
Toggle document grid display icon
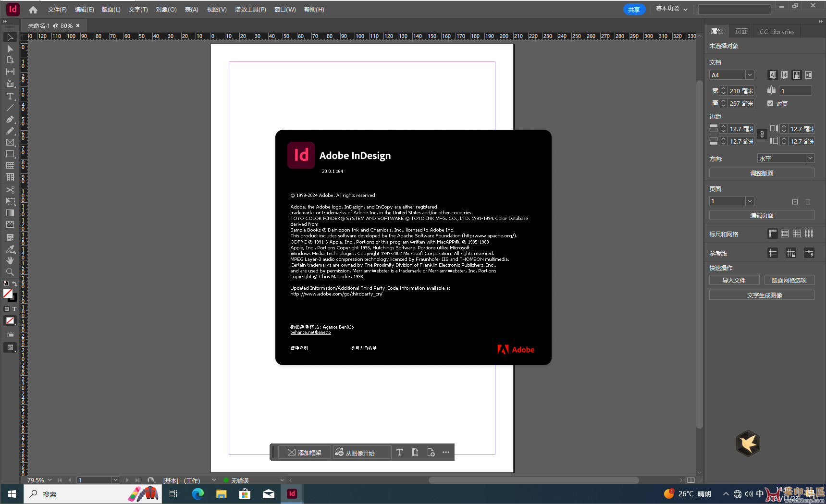[797, 234]
